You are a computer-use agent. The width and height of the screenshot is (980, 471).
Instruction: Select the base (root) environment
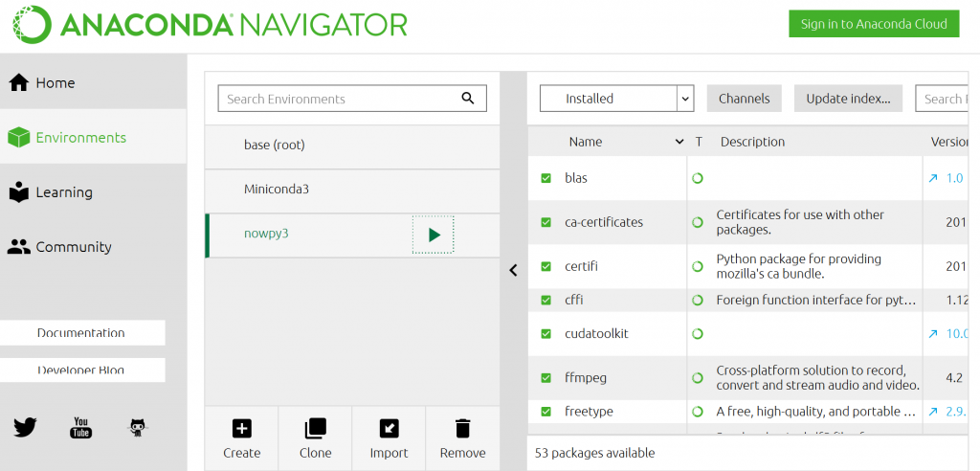[x=352, y=146]
